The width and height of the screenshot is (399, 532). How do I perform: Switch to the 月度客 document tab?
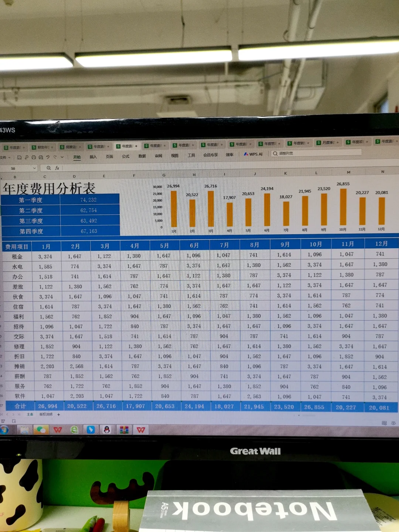[x=328, y=142]
